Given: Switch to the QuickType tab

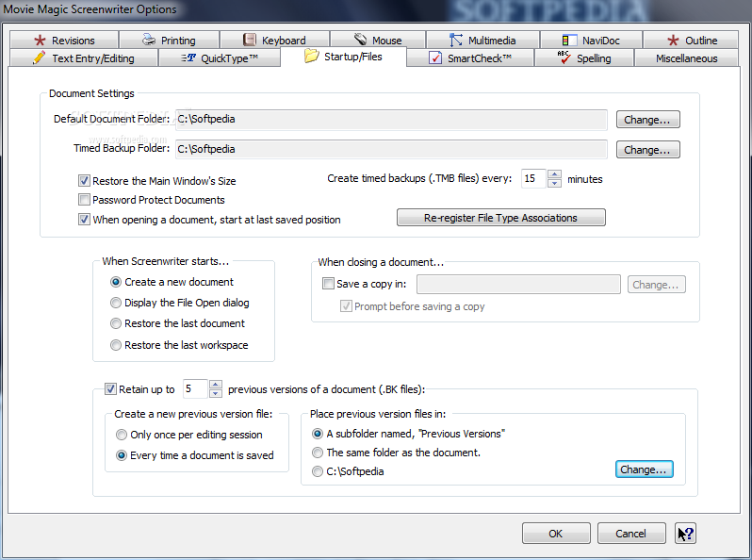Looking at the screenshot, I should point(220,58).
